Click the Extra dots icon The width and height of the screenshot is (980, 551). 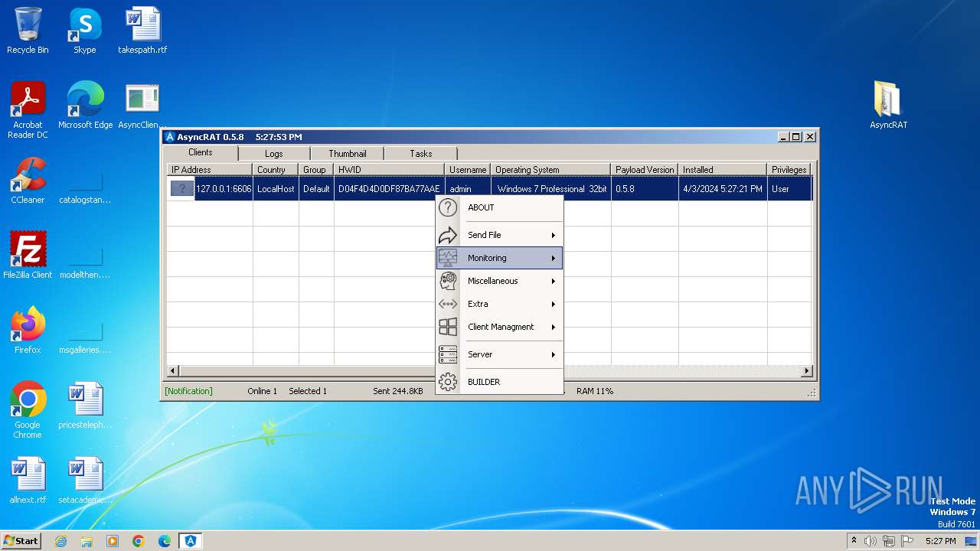(x=448, y=304)
